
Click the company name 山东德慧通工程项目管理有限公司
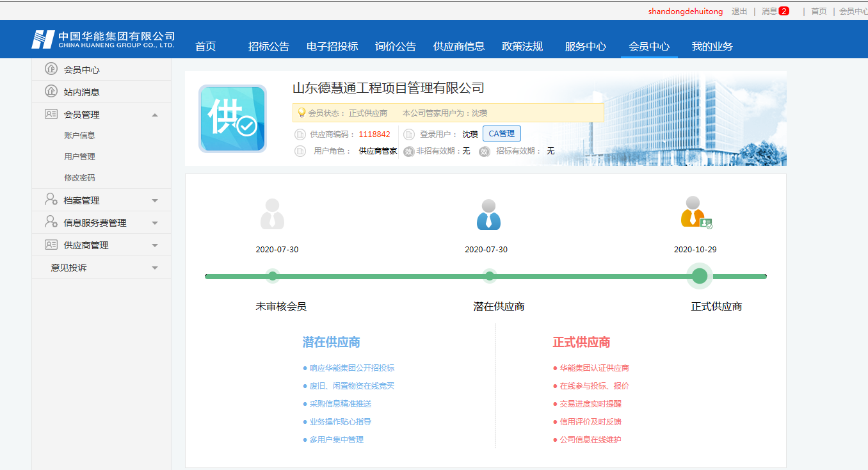pyautogui.click(x=389, y=88)
